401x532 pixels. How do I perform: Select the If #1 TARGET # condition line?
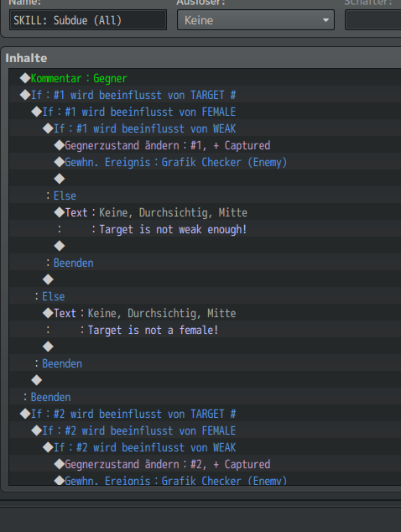tap(205, 95)
